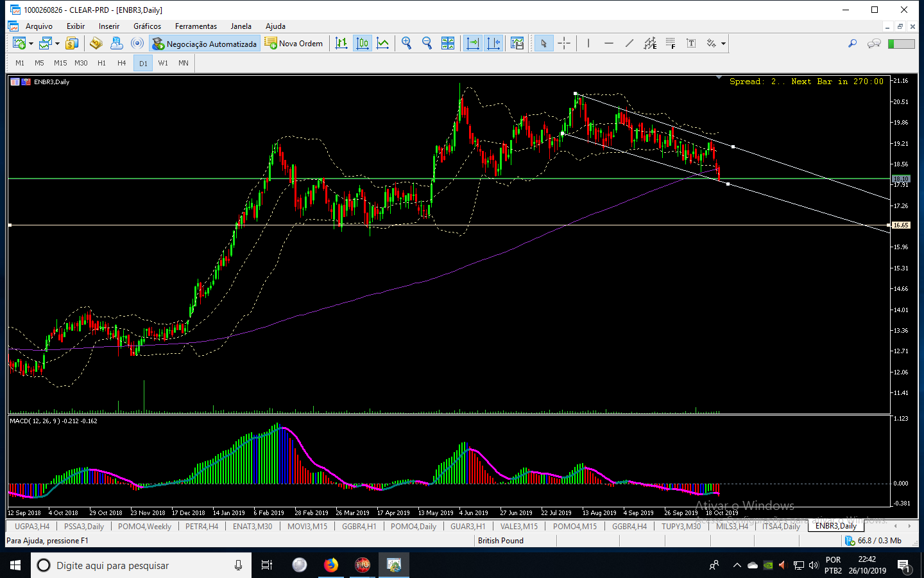Open the Ferramentas menu
Viewport: 924px width, 578px height.
point(196,26)
